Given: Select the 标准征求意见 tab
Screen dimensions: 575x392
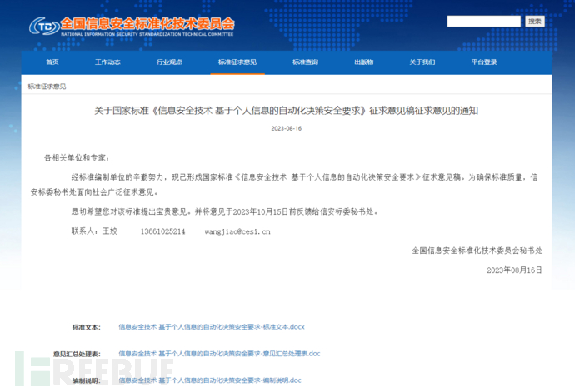Looking at the screenshot, I should pyautogui.click(x=237, y=62).
